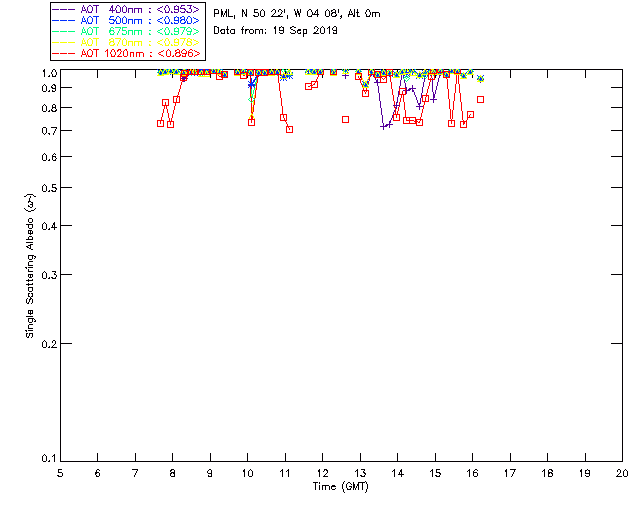This screenshot has width=640, height=512.
Task: Select the legend text 'AOT 870nm : <0.978>'
Action: tap(140, 42)
